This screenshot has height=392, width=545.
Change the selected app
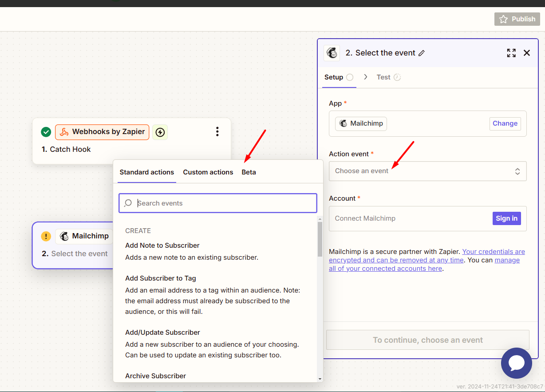pyautogui.click(x=505, y=123)
